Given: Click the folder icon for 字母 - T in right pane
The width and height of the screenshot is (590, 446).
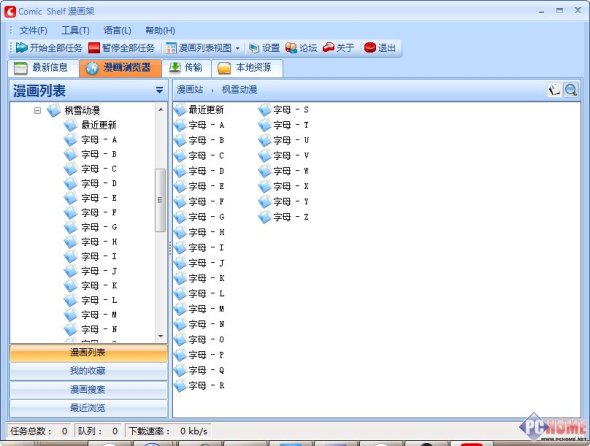Looking at the screenshot, I should click(265, 125).
